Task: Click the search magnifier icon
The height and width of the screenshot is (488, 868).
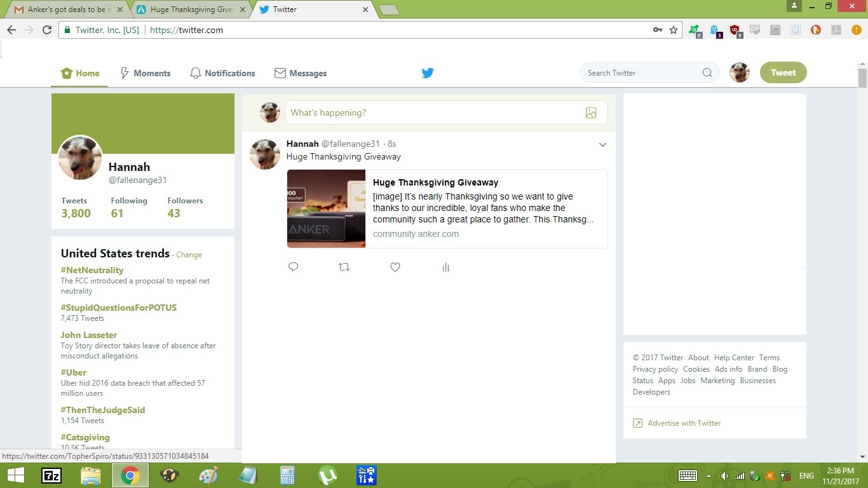Action: (707, 73)
